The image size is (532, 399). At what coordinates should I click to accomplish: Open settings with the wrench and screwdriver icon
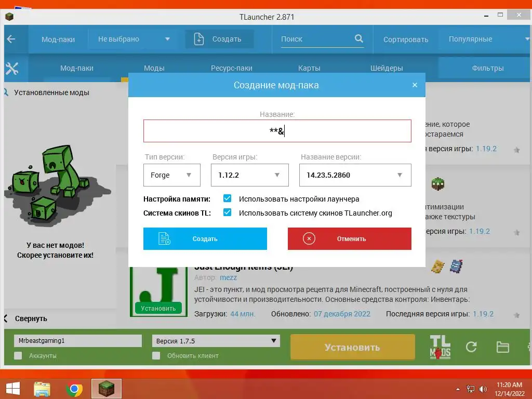[x=12, y=69]
